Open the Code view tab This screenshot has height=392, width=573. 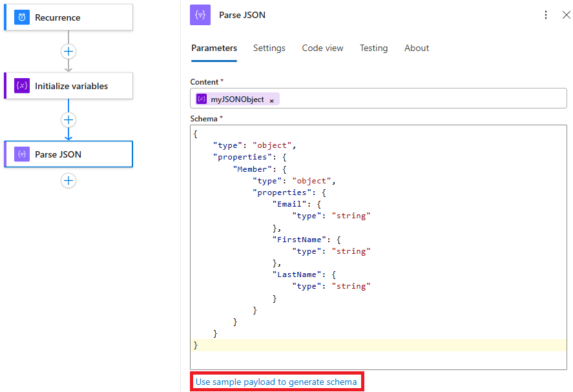[x=322, y=48]
